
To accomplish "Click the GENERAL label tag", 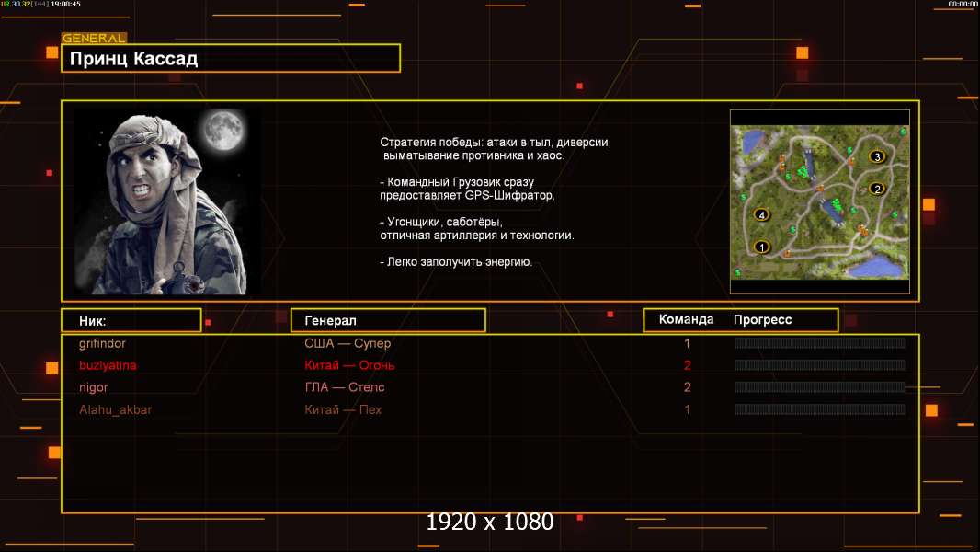I will (94, 38).
